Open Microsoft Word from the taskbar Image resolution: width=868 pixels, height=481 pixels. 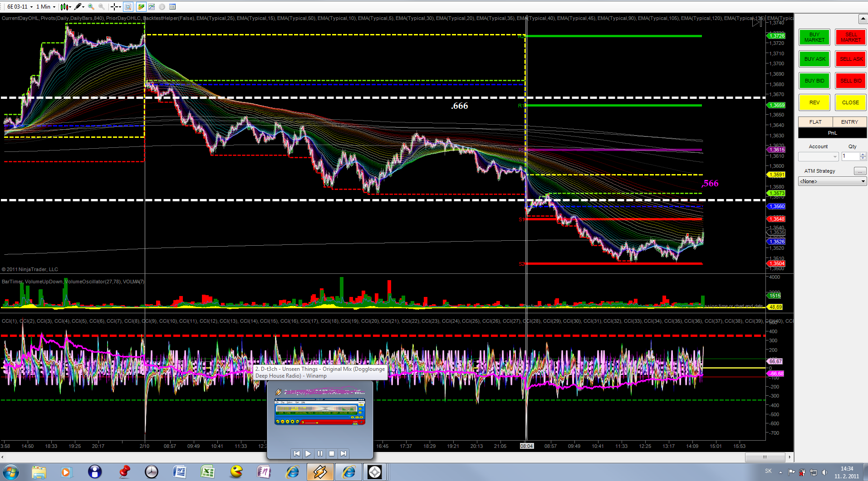coord(180,472)
